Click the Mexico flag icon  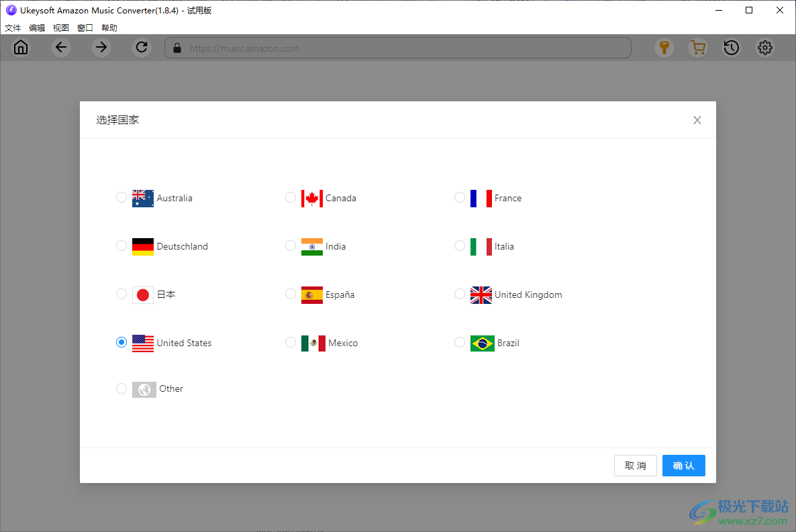pos(313,343)
